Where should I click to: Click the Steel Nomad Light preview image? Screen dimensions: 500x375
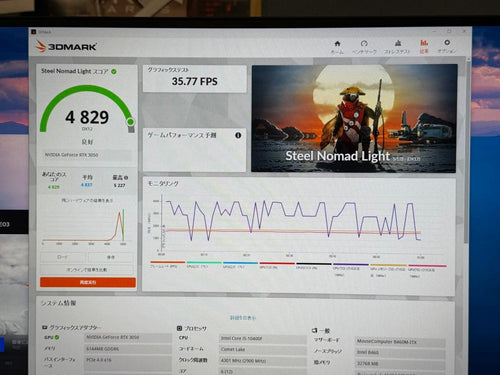pos(354,118)
